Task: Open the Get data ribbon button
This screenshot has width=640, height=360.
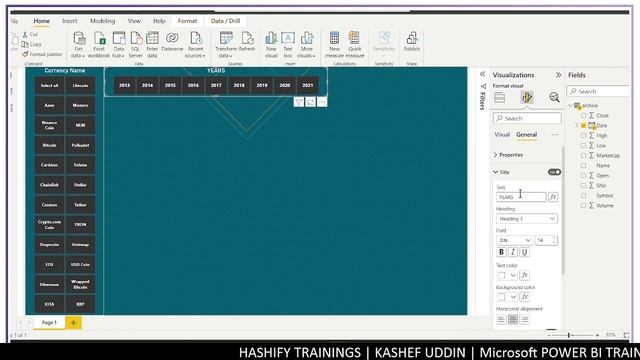Action: [78, 44]
